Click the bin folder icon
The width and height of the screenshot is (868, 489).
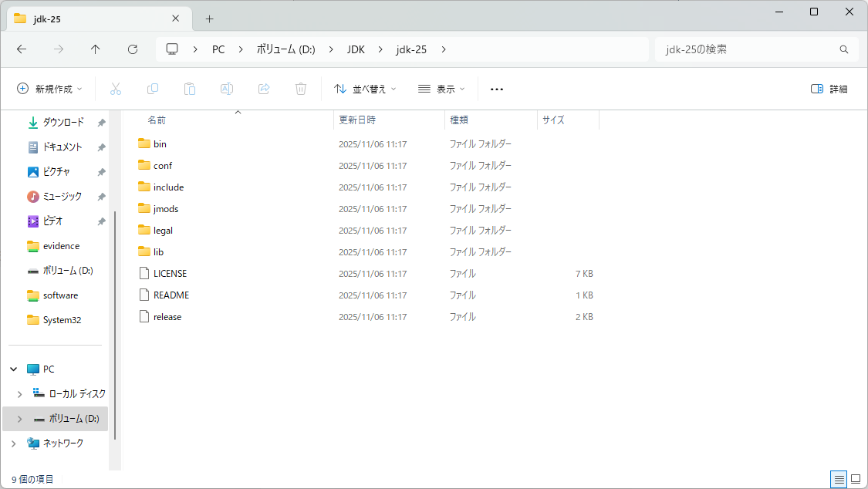(x=144, y=143)
